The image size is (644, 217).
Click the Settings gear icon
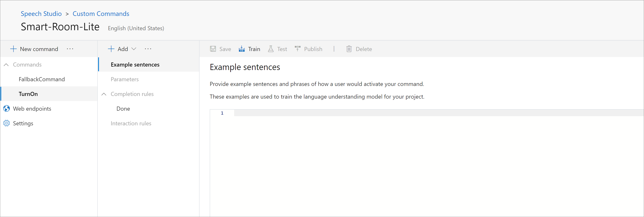tap(7, 123)
